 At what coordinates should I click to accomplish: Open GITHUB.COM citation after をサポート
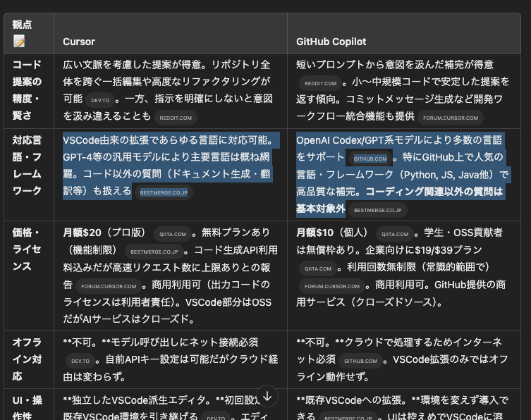[x=370, y=159]
